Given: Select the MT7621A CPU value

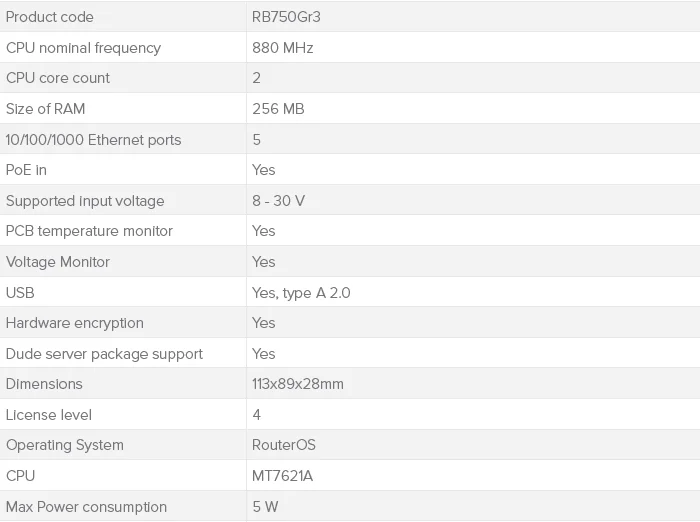Looking at the screenshot, I should [x=282, y=476].
